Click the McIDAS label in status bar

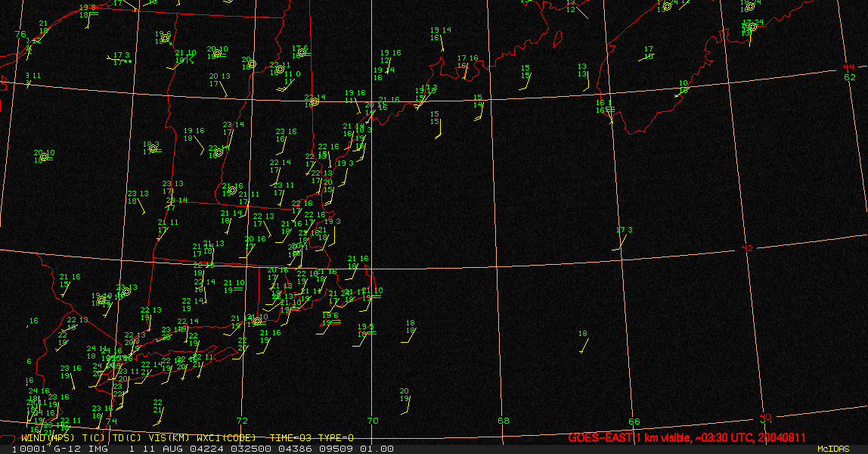pyautogui.click(x=833, y=449)
